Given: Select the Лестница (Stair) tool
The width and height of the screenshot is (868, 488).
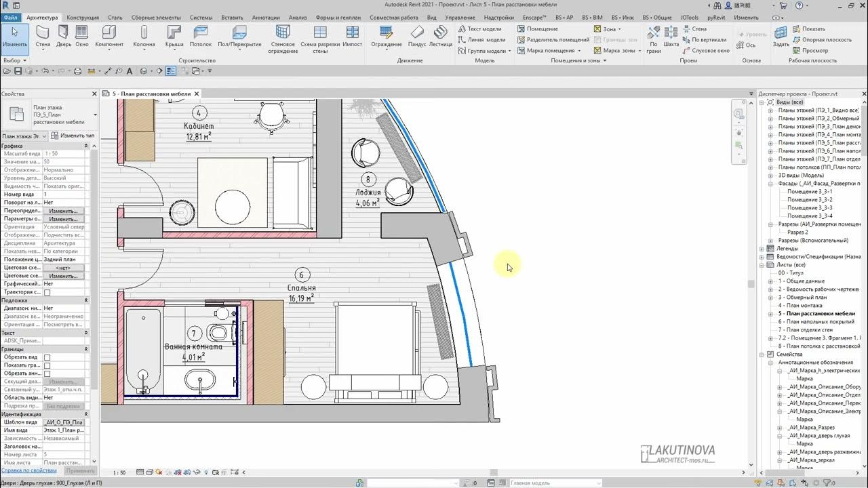Looking at the screenshot, I should point(441,37).
